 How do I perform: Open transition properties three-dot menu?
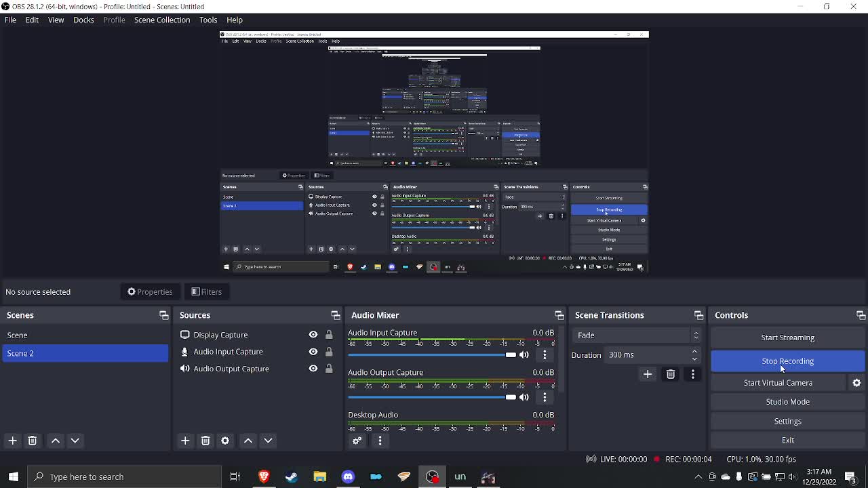tap(692, 374)
